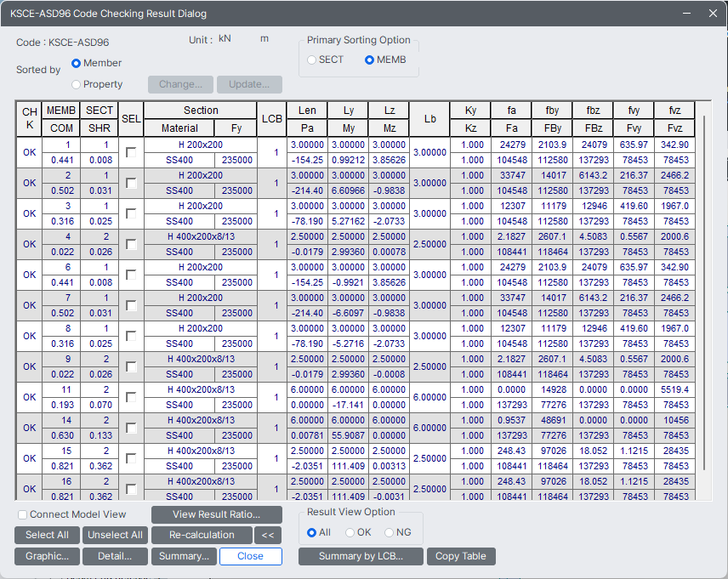Select All result view option

click(311, 532)
